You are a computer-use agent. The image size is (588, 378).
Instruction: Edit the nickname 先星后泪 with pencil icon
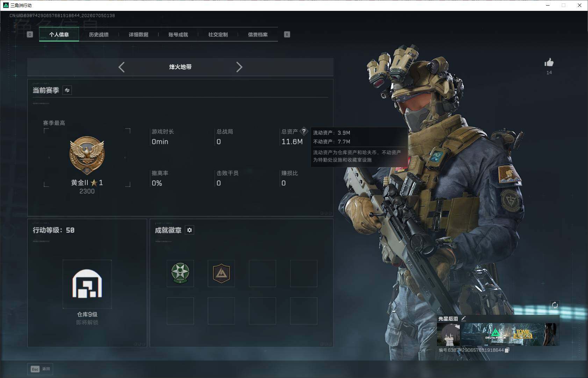click(464, 318)
